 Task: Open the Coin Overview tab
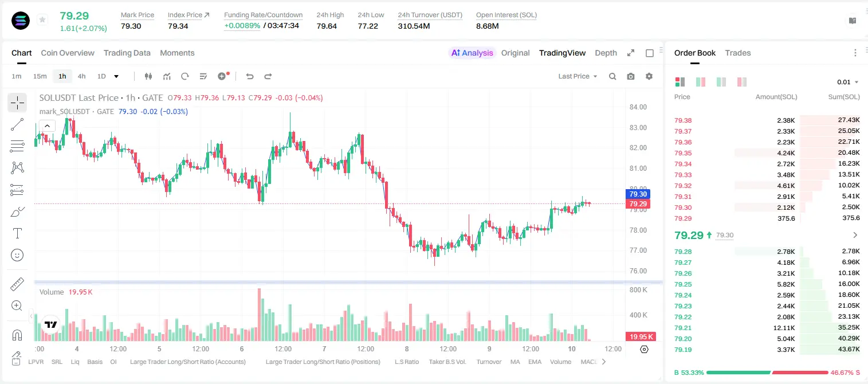68,53
